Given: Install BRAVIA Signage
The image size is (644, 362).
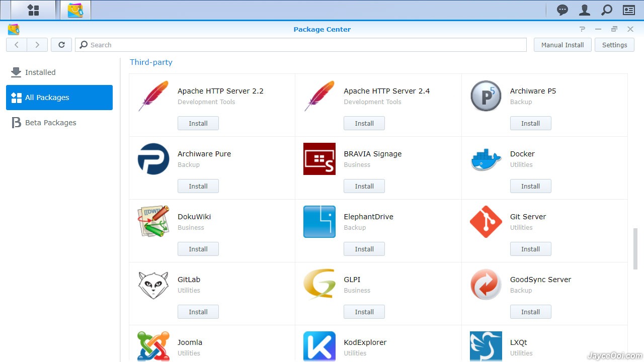Looking at the screenshot, I should pos(364,186).
